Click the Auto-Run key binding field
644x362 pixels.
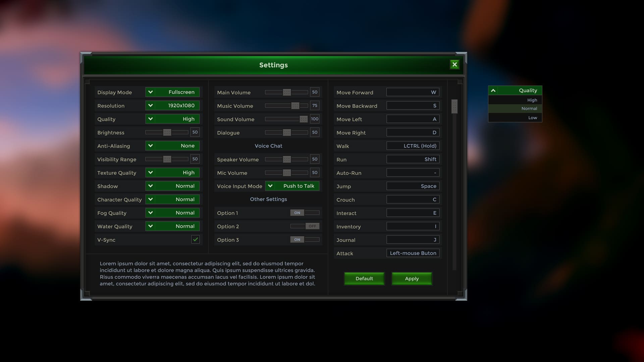413,173
